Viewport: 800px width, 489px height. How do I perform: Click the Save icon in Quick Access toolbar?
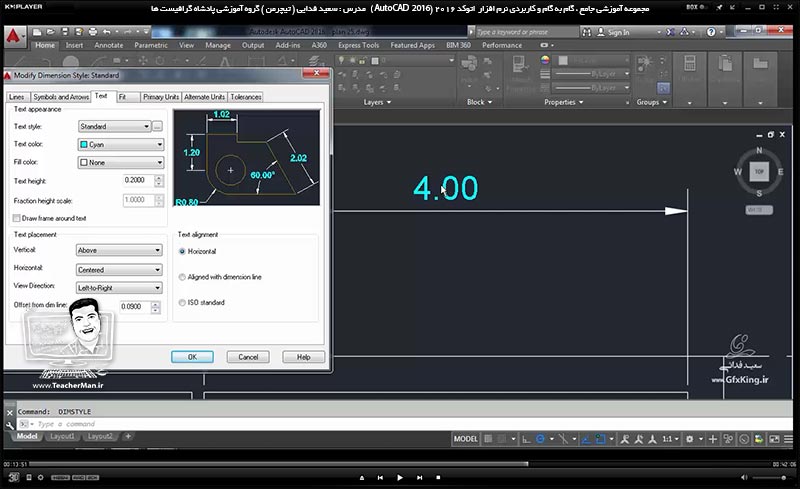[x=65, y=32]
